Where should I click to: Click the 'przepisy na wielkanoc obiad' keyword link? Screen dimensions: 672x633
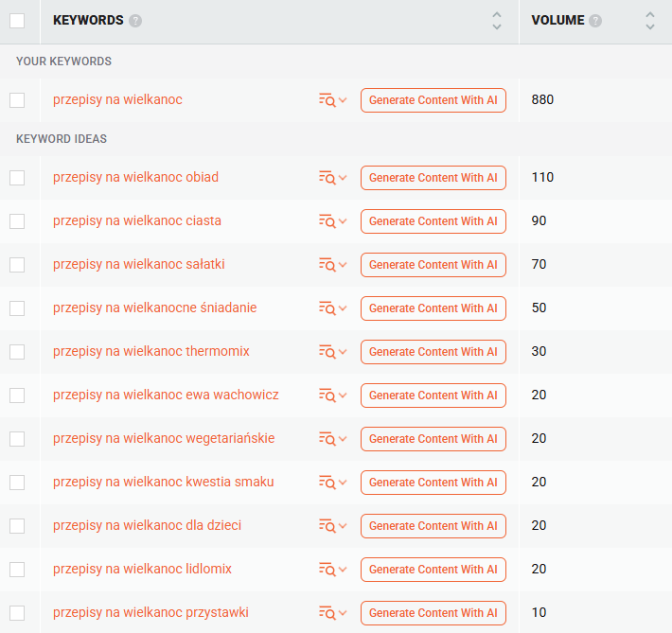pos(135,177)
